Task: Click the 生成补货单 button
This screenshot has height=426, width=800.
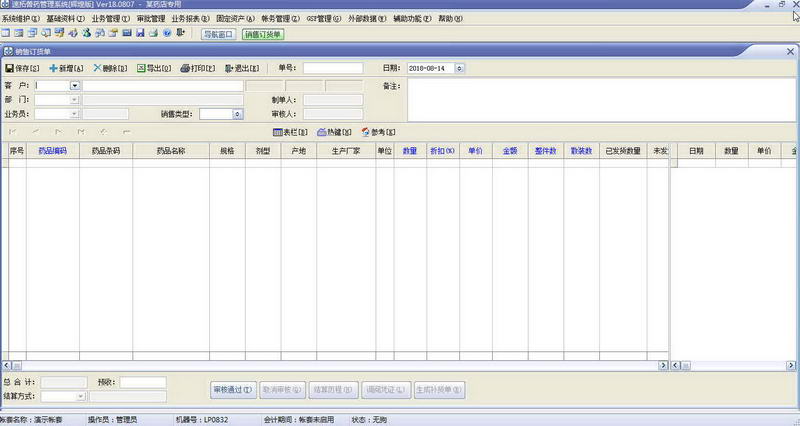Action: coord(439,390)
